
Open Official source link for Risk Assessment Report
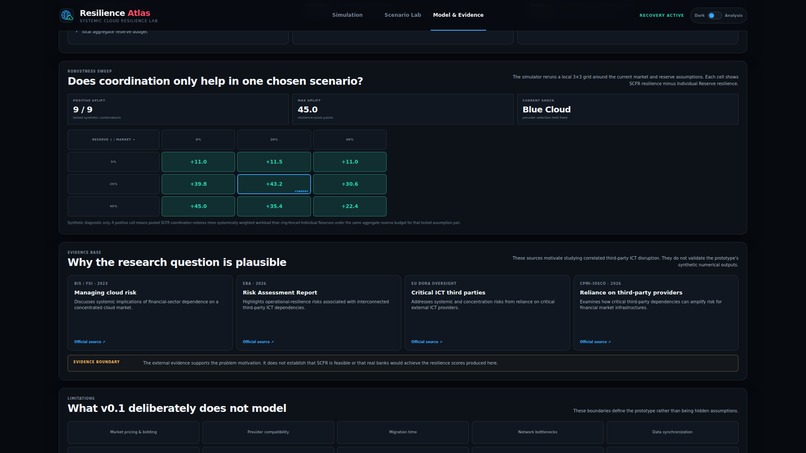coord(258,341)
